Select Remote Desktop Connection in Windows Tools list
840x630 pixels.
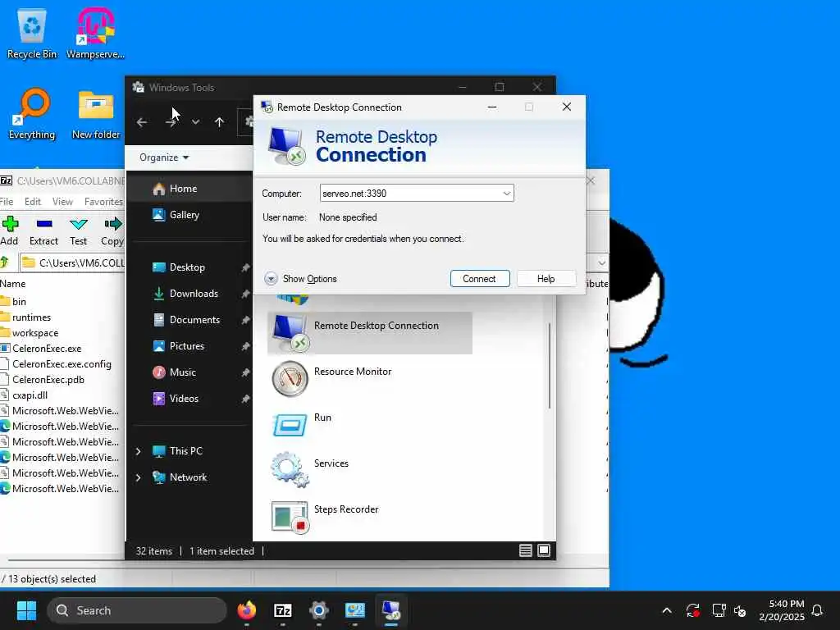[x=370, y=333]
